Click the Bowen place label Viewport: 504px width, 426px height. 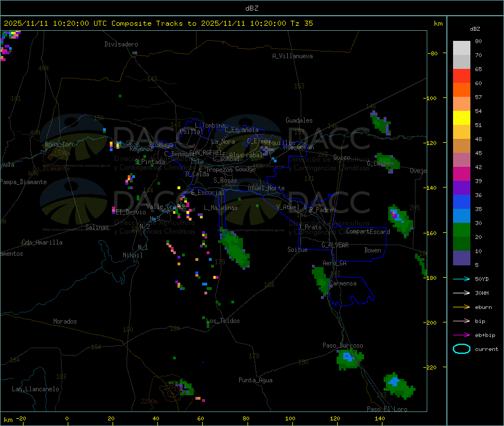click(x=372, y=250)
